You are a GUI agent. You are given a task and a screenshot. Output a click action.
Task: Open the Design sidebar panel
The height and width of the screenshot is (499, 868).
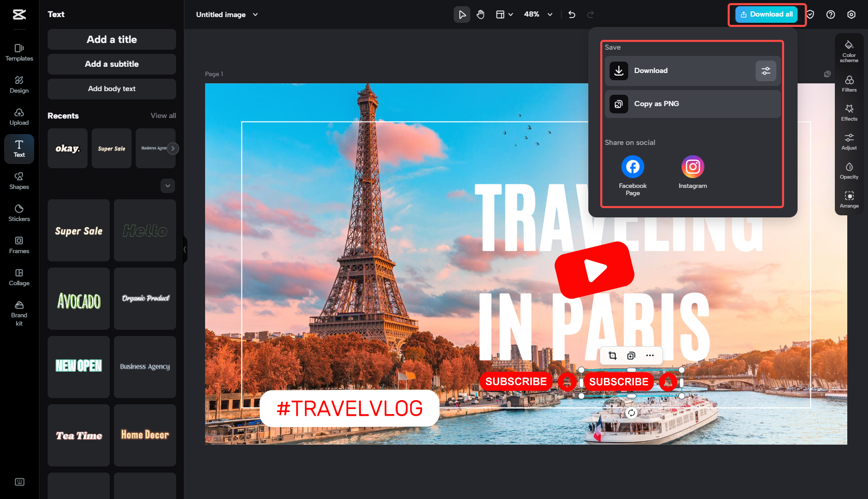click(x=19, y=85)
